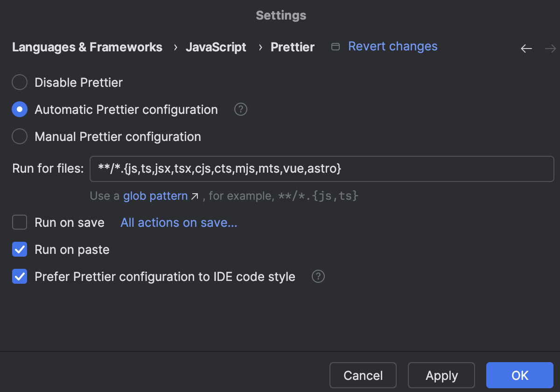
Task: Uncheck Prefer Prettier configuration to IDE code style
Action: point(19,276)
